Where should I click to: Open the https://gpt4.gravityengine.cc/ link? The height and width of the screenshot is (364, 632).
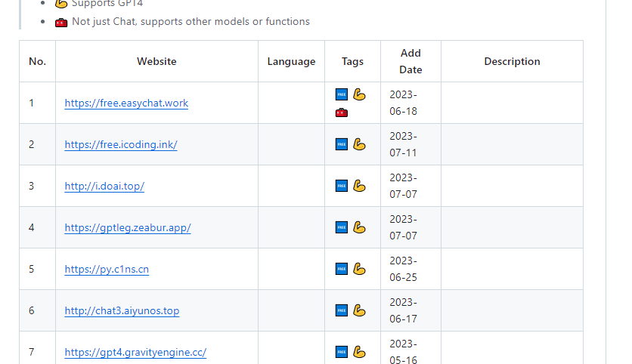click(x=135, y=353)
